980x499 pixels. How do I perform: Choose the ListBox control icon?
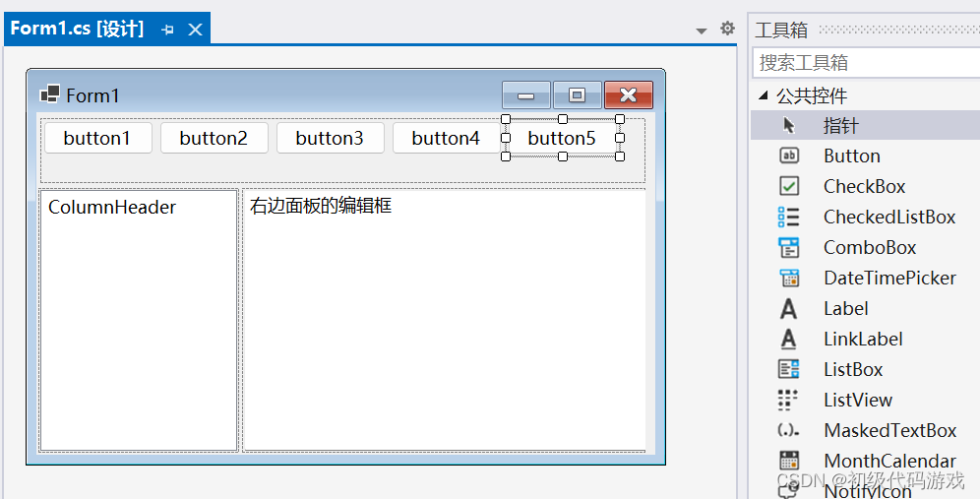click(x=788, y=369)
